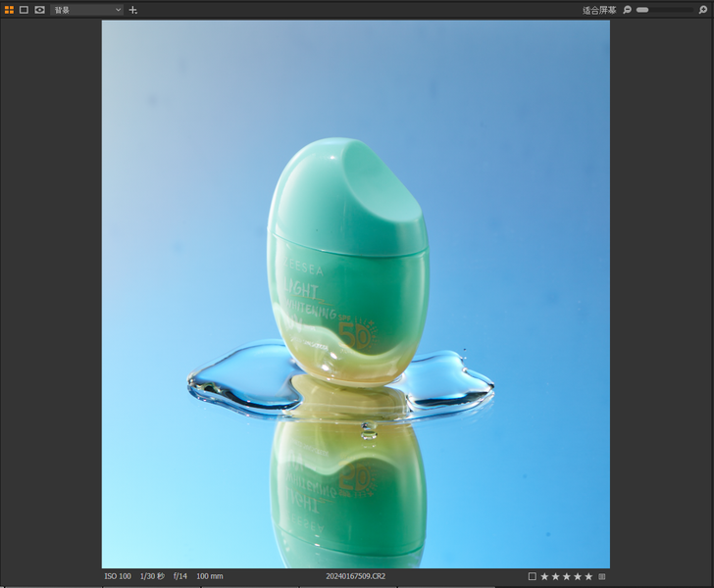The width and height of the screenshot is (714, 588).
Task: Click the 100 mm focal length text
Action: coord(210,576)
